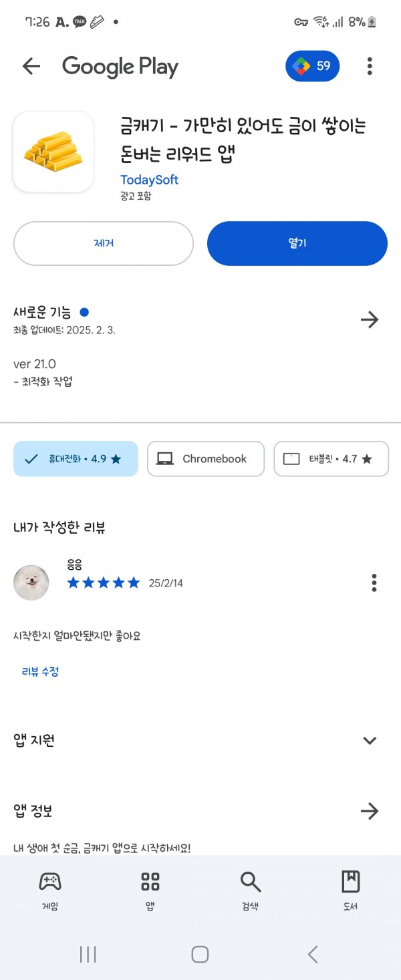
Task: Open review options three-dot menu
Action: (x=374, y=583)
